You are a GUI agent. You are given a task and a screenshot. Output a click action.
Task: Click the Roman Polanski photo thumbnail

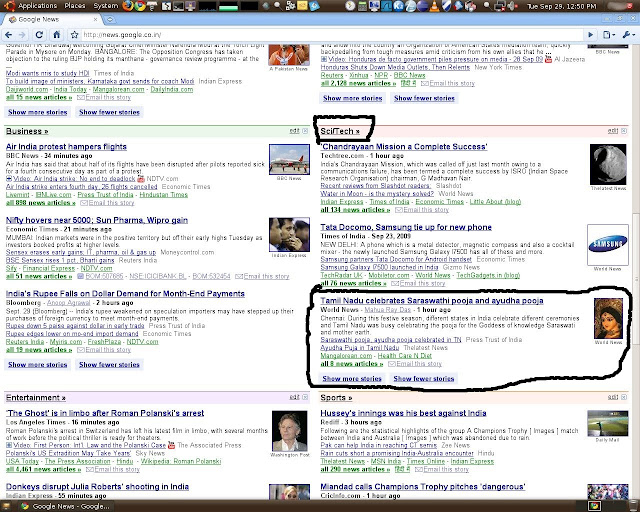coord(289,431)
